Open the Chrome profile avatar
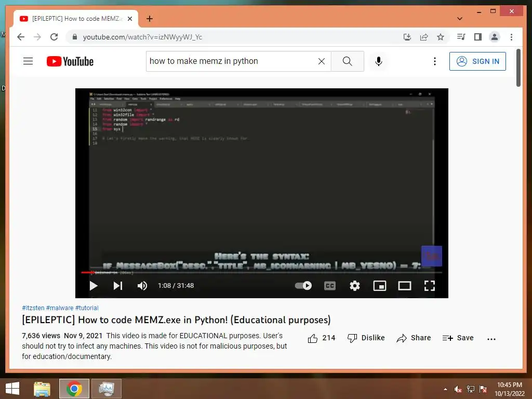Image resolution: width=532 pixels, height=399 pixels. click(x=495, y=37)
